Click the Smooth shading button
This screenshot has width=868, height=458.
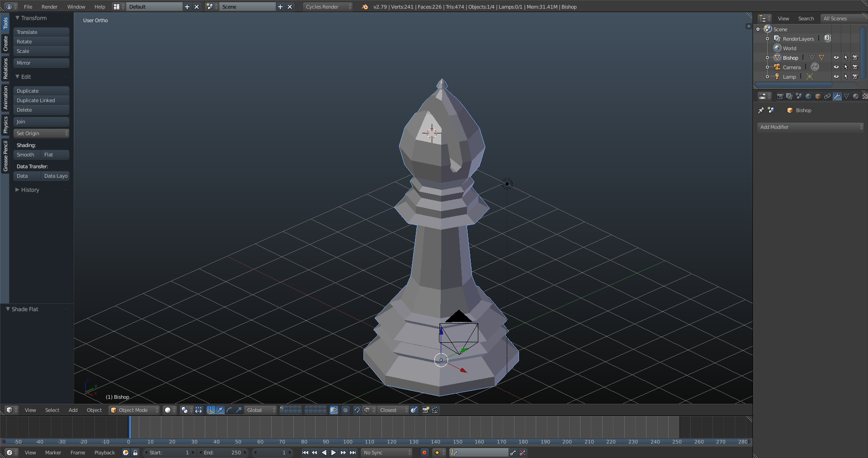pyautogui.click(x=27, y=155)
